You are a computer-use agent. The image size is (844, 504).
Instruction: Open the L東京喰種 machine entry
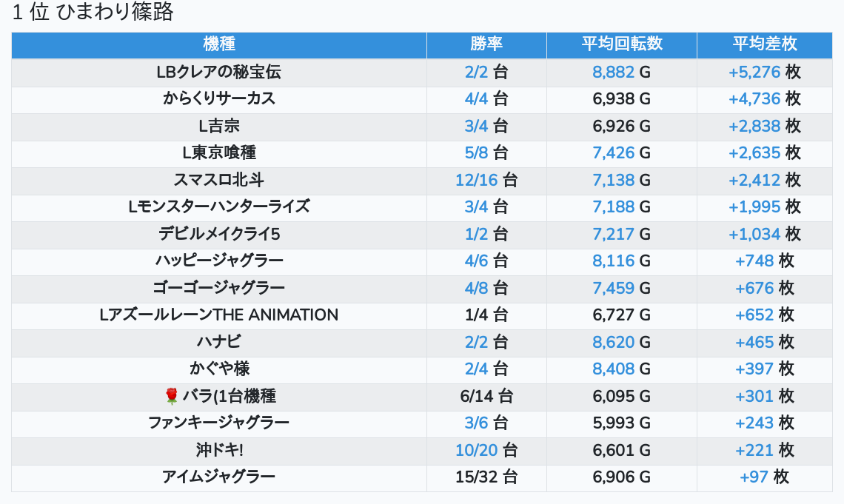(x=218, y=152)
